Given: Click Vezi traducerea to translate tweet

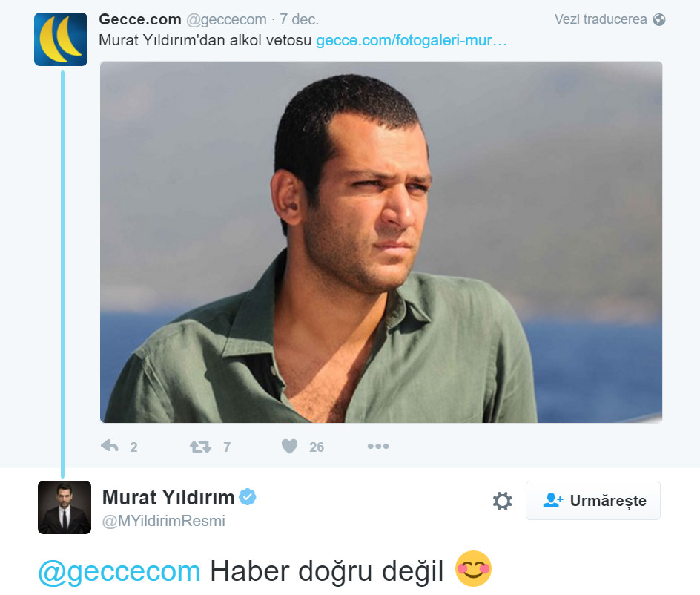Looking at the screenshot, I should tap(601, 19).
